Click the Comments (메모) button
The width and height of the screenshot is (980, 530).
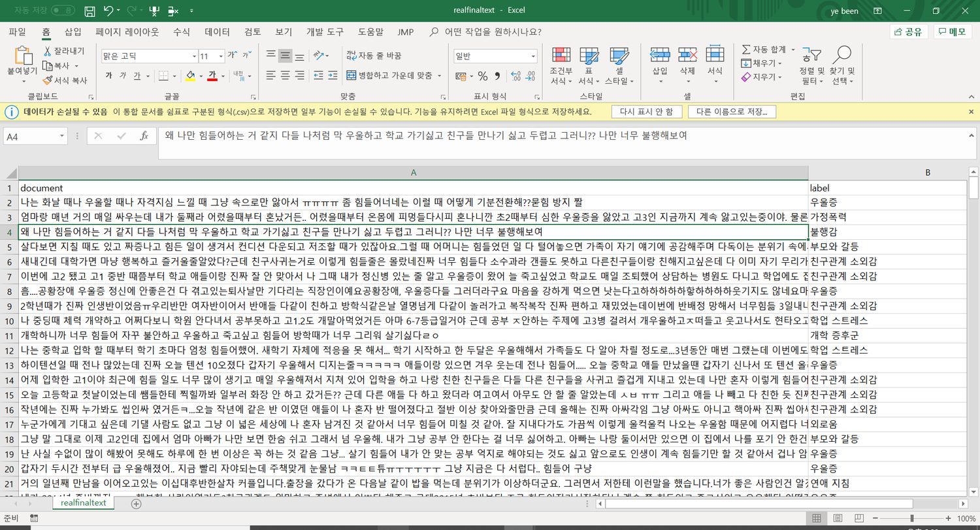(953, 31)
